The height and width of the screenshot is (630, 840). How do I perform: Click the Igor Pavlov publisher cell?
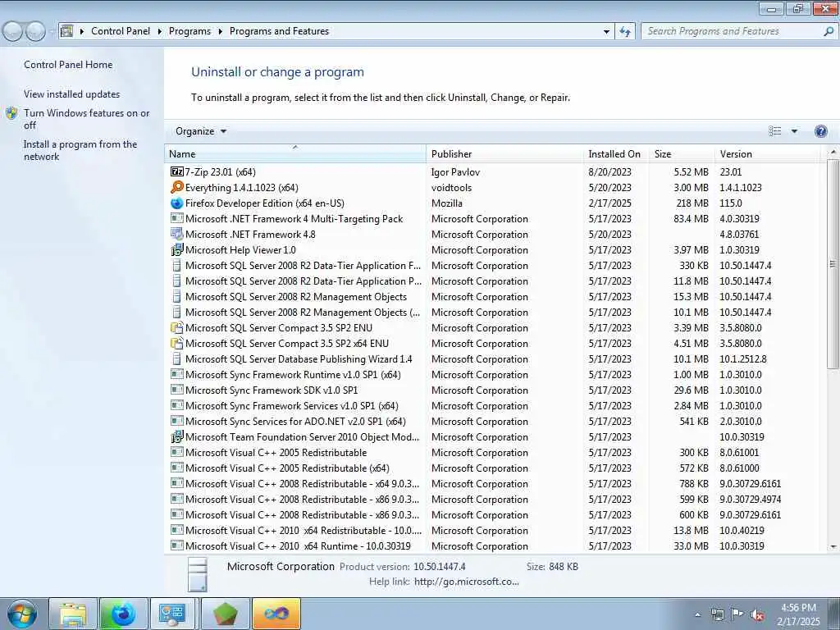tap(455, 172)
